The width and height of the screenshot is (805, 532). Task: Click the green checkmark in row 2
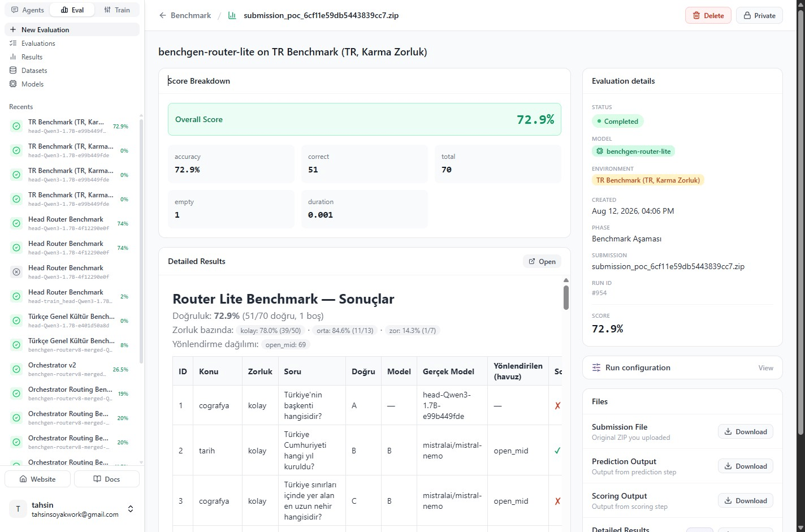(557, 451)
